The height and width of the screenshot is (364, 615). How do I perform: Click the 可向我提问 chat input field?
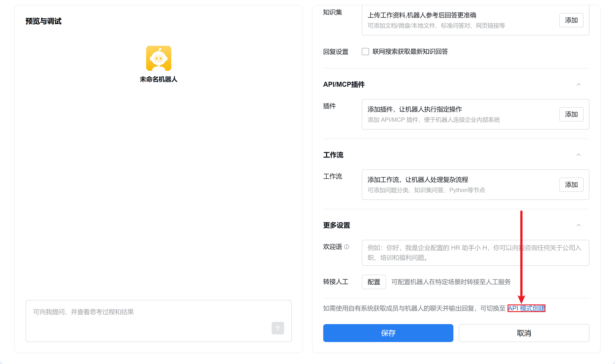147,315
